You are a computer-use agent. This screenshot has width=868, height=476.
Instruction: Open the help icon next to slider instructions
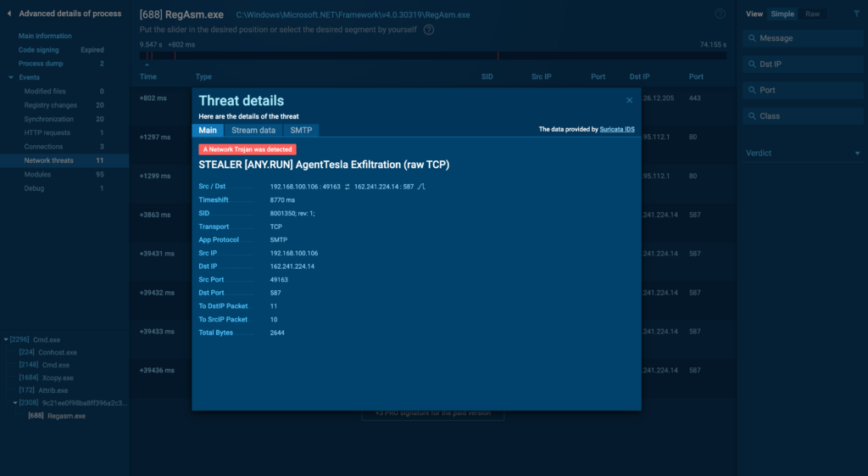(x=428, y=30)
